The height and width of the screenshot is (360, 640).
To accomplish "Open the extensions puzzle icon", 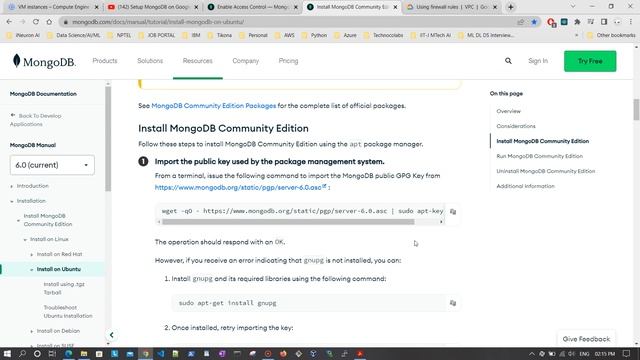I will coord(577,22).
